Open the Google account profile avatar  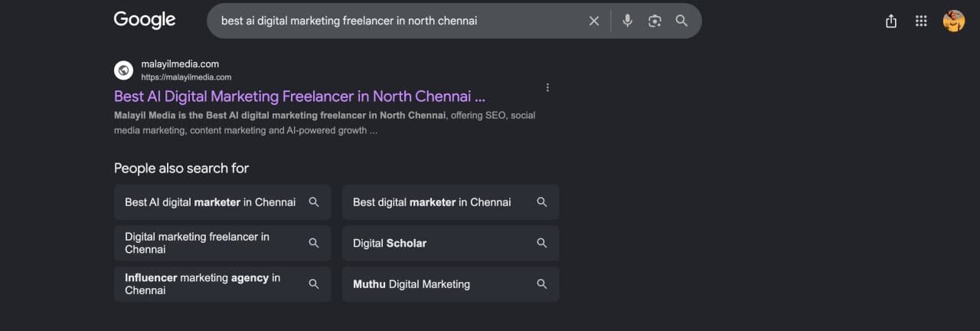tap(954, 21)
